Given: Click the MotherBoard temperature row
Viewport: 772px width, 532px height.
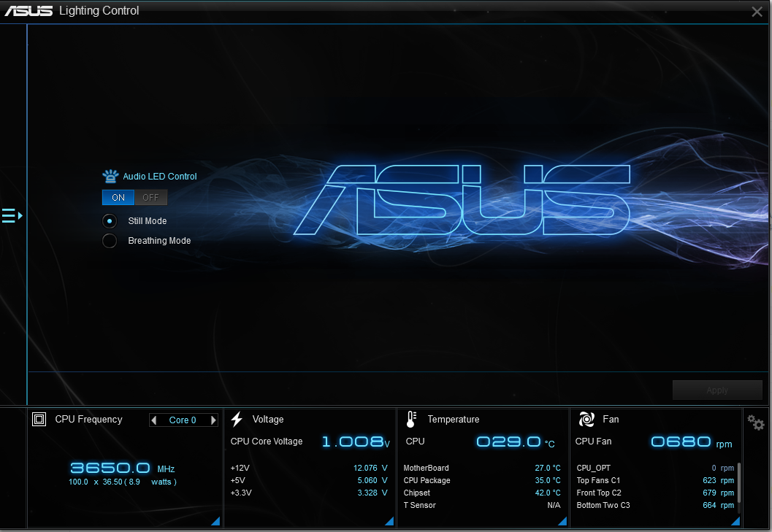Looking at the screenshot, I should (x=482, y=468).
